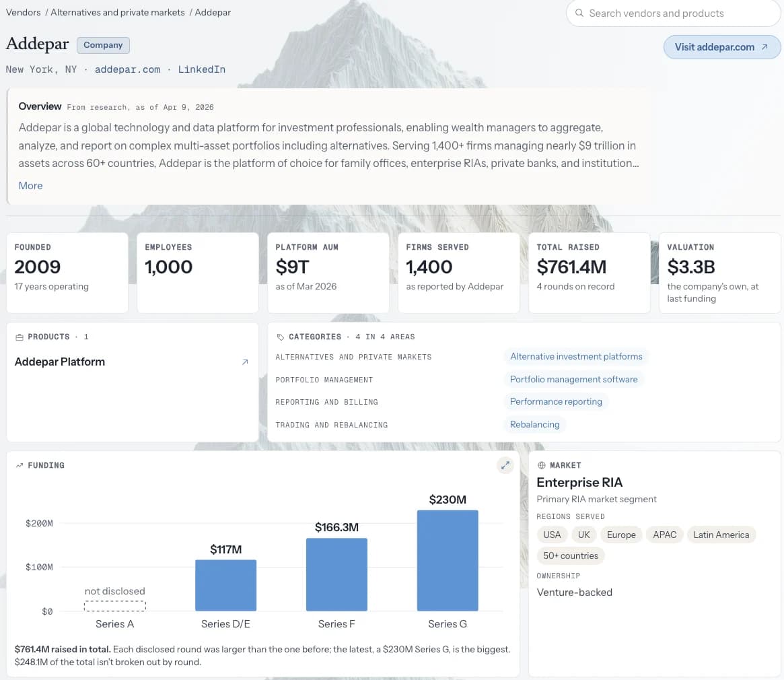Click the search magnifier icon

coord(579,13)
